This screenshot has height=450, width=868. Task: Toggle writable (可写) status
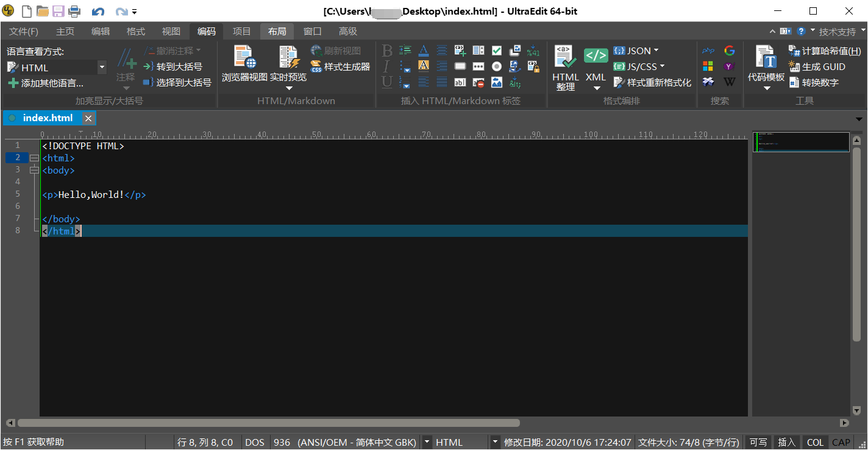click(758, 443)
